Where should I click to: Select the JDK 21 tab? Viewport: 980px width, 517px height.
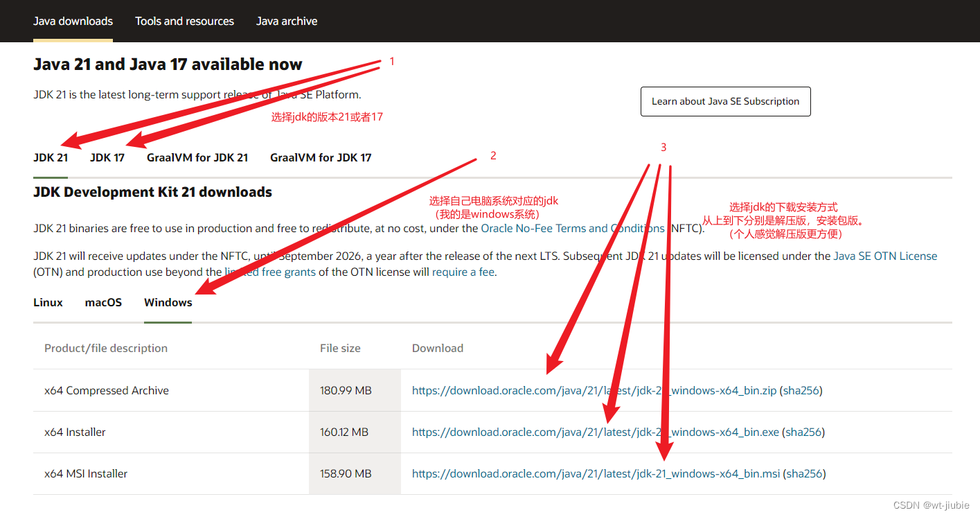51,157
